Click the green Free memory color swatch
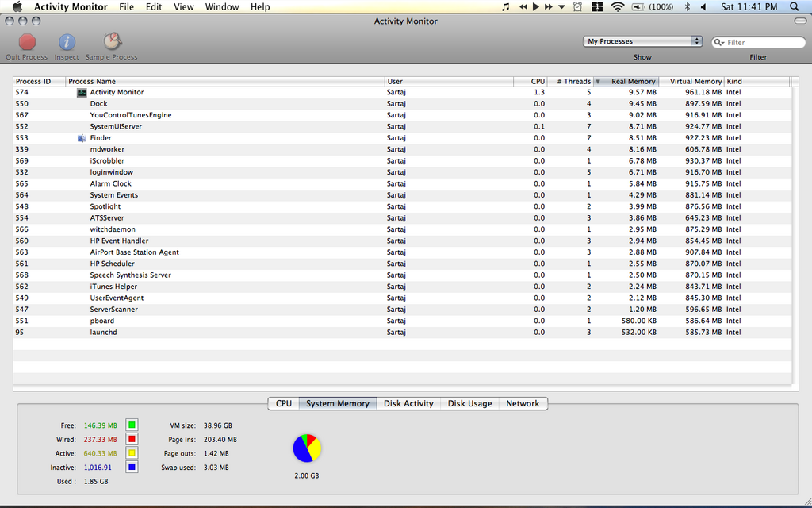The height and width of the screenshot is (508, 812). click(x=132, y=425)
